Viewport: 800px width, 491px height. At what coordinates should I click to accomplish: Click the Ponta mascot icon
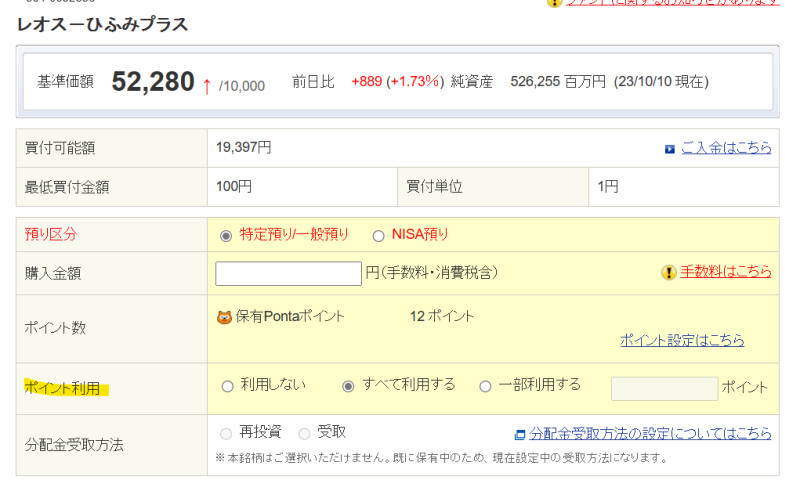click(224, 317)
